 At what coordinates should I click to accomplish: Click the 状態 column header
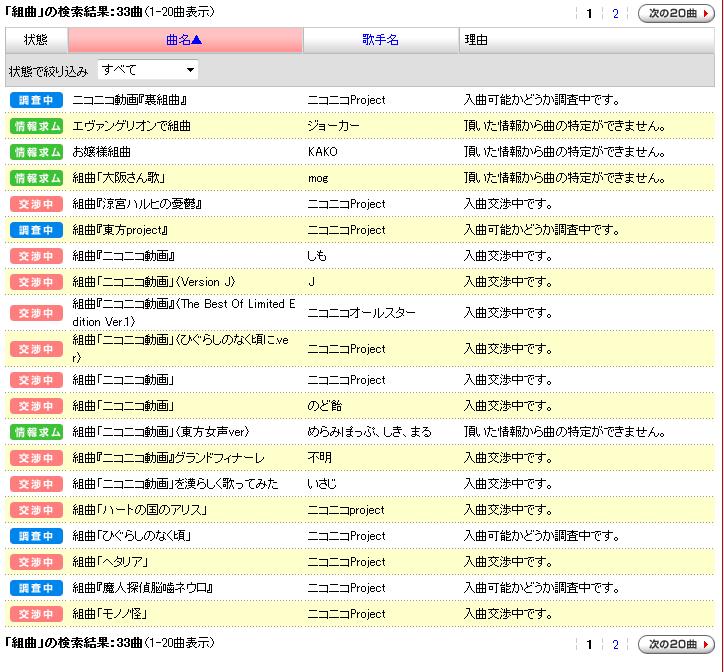click(x=36, y=40)
